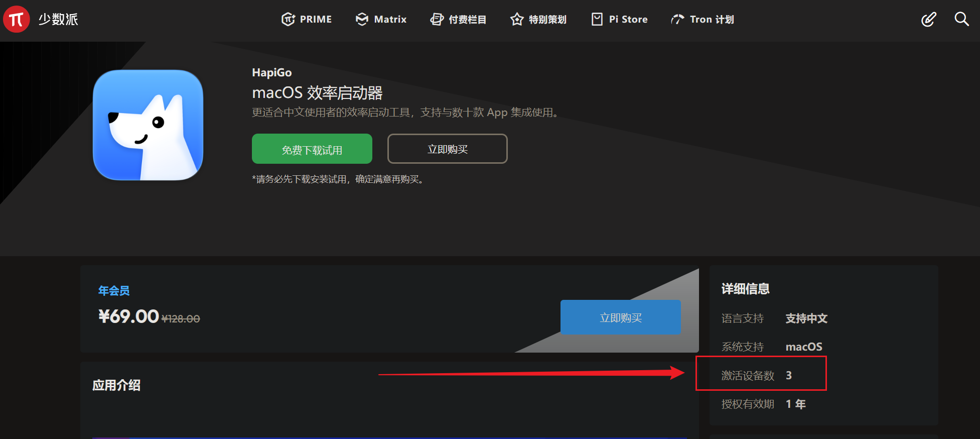Click the 少数派 site name text

click(58, 19)
